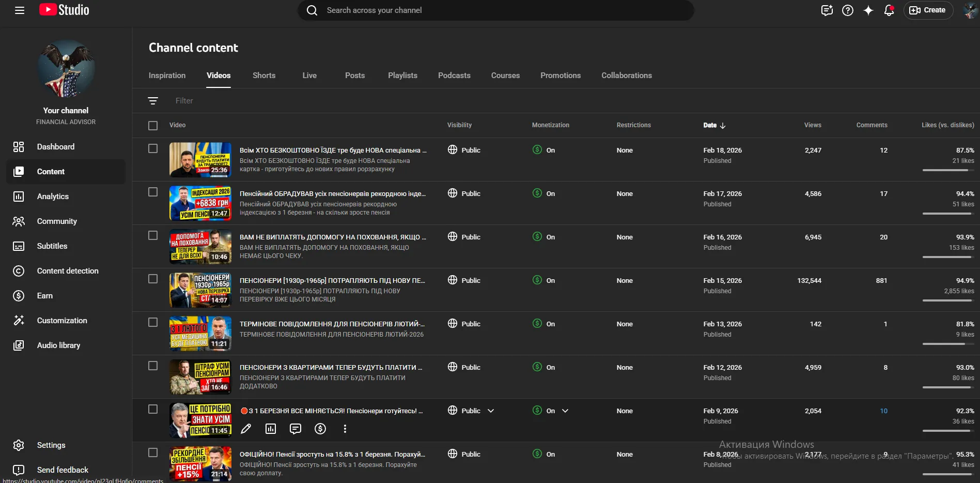This screenshot has height=483, width=980.
Task: Open thumbnail of the 14:07 video
Action: 200,290
